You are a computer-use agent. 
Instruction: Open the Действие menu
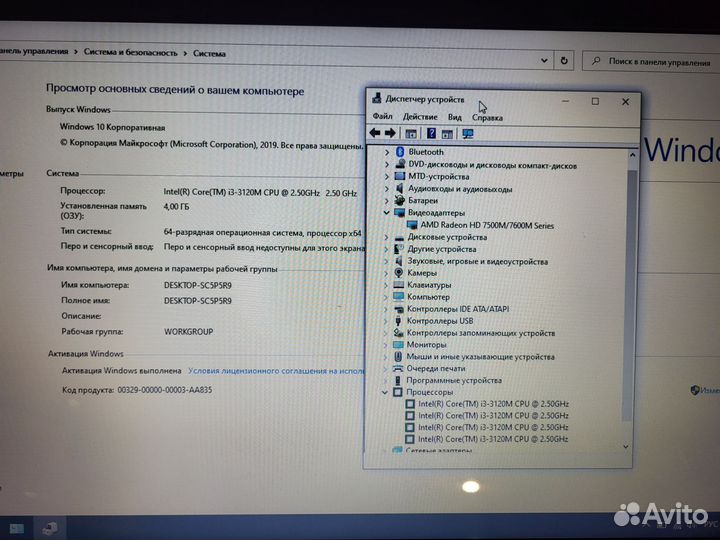[x=420, y=117]
